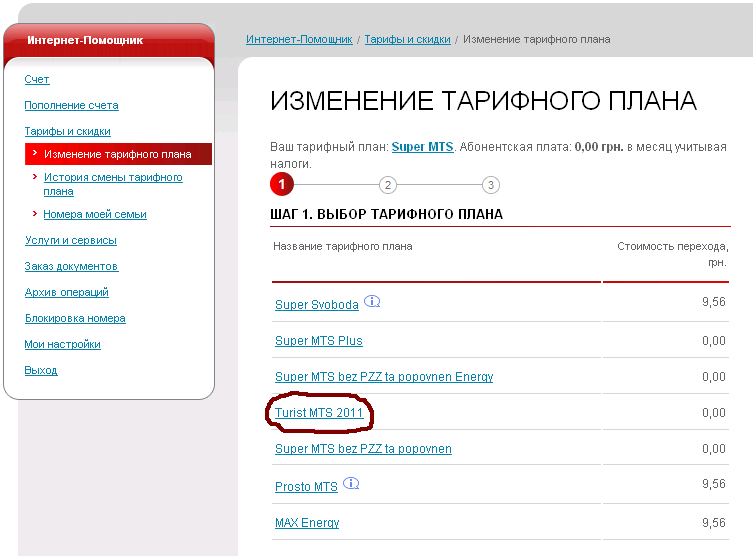Click 0,00 cost in Turist MTS 2011 row
This screenshot has height=556, width=753.
(714, 413)
